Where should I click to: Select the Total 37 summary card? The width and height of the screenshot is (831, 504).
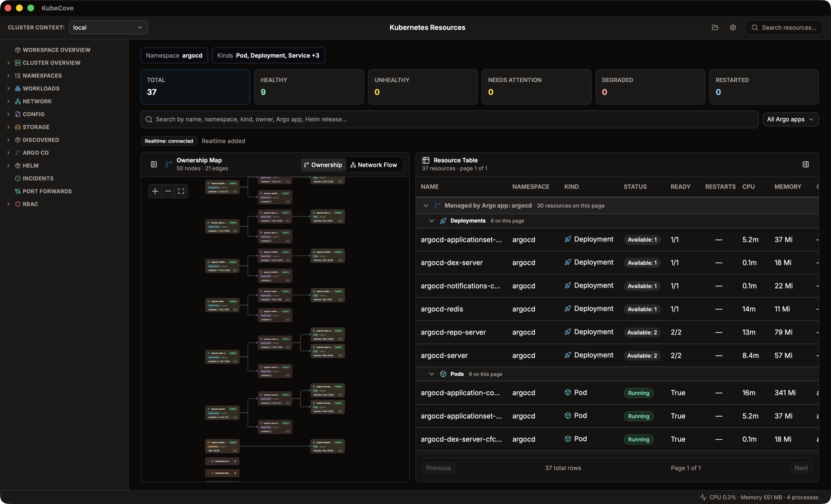pyautogui.click(x=195, y=87)
